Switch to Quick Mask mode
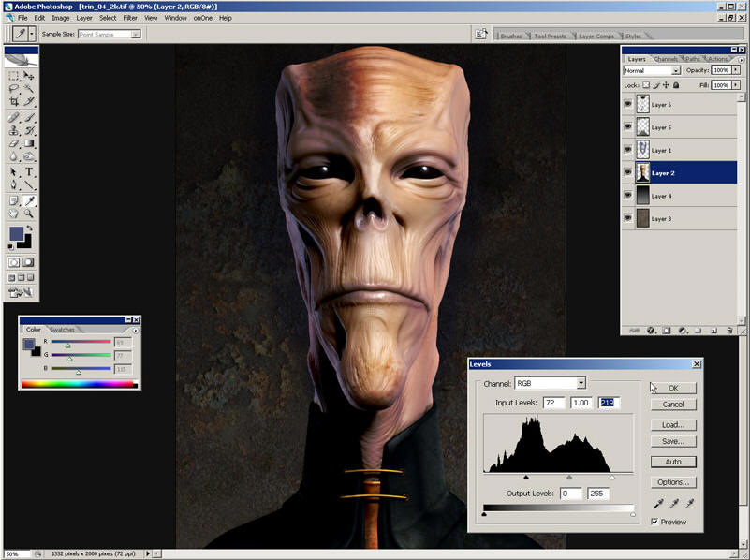This screenshot has width=750, height=560. (x=28, y=262)
